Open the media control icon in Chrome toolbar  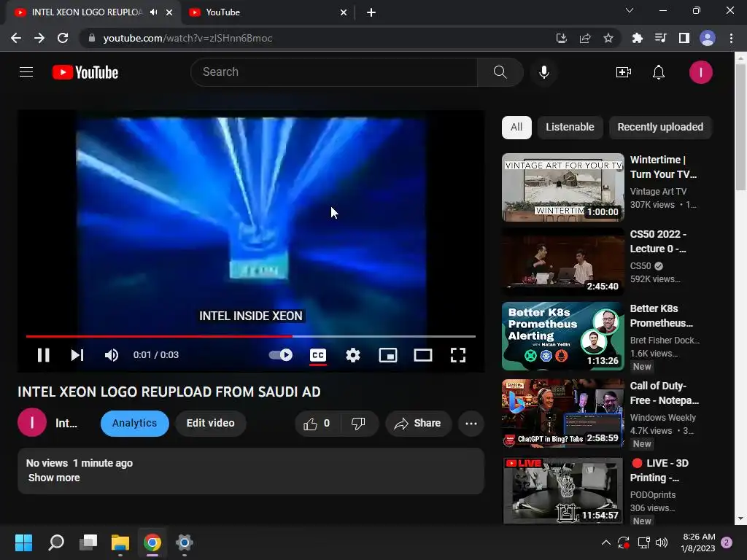(x=660, y=38)
